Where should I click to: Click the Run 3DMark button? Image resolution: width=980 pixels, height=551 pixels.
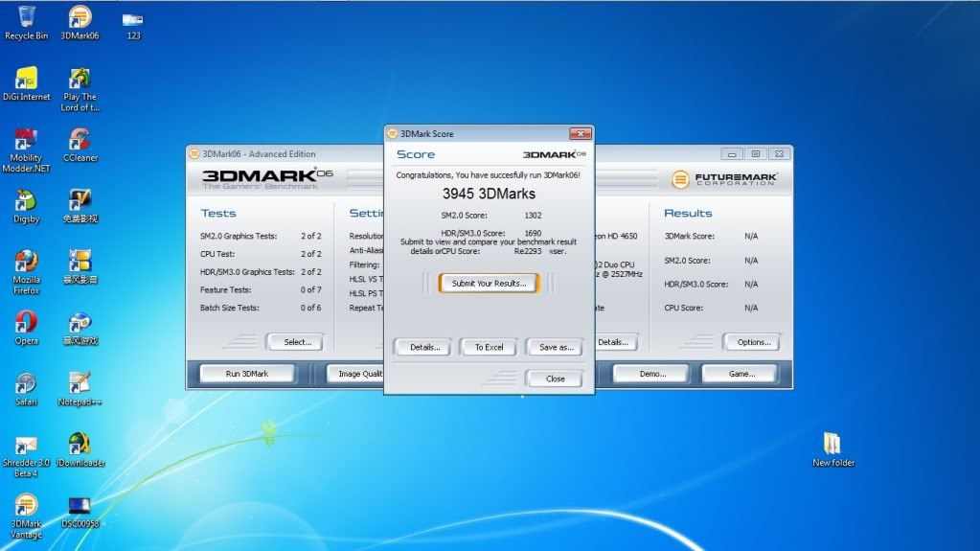click(246, 374)
